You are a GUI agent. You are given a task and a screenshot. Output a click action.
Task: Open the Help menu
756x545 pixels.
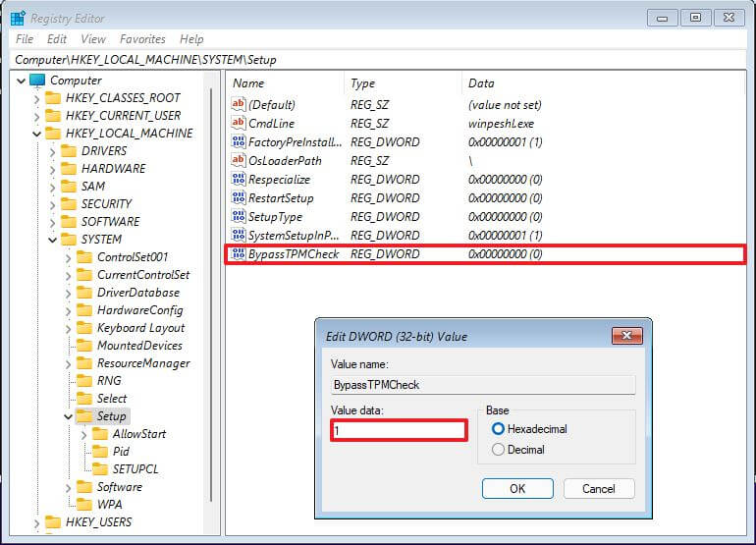(191, 39)
